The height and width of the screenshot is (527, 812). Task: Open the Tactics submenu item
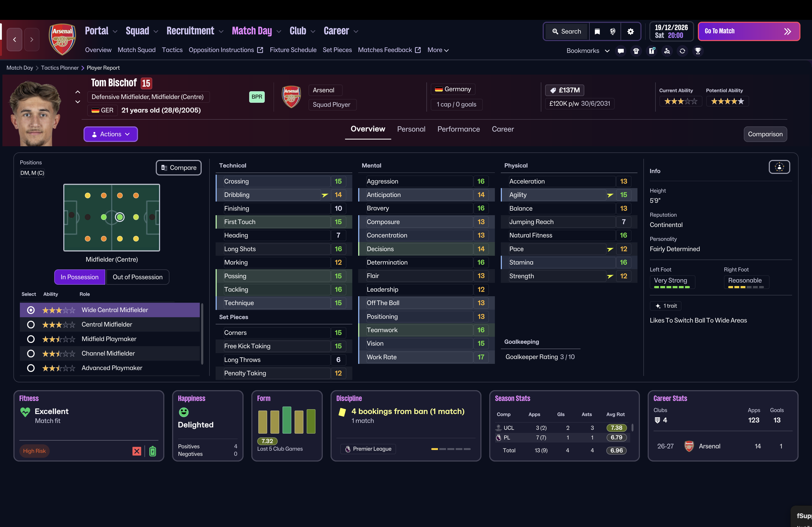click(x=172, y=50)
